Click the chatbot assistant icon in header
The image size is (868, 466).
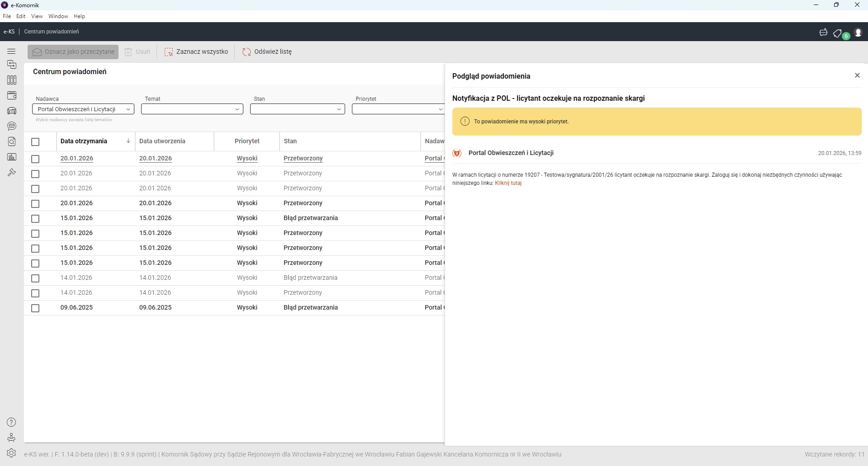pos(823,33)
